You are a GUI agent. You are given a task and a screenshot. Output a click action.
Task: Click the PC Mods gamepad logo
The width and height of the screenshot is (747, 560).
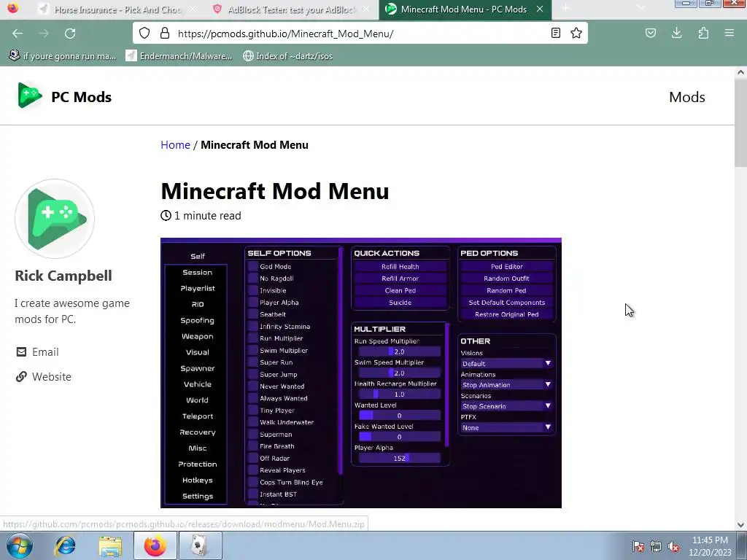[x=29, y=96]
